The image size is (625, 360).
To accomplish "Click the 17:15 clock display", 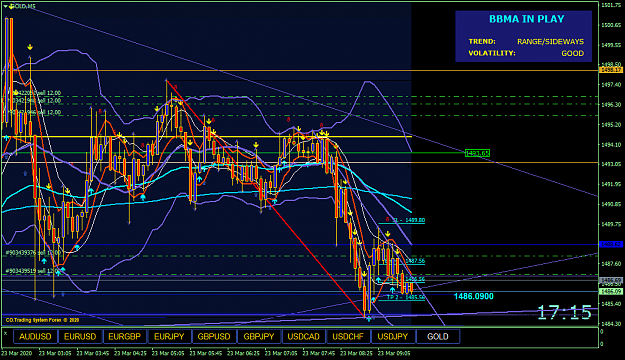I will (x=564, y=313).
